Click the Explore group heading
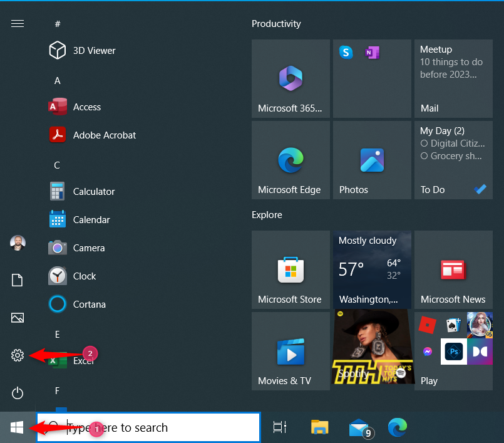The image size is (504, 443). coord(267,215)
